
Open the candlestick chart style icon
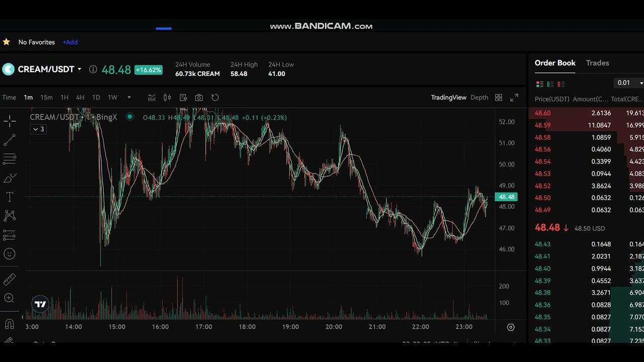tap(167, 98)
